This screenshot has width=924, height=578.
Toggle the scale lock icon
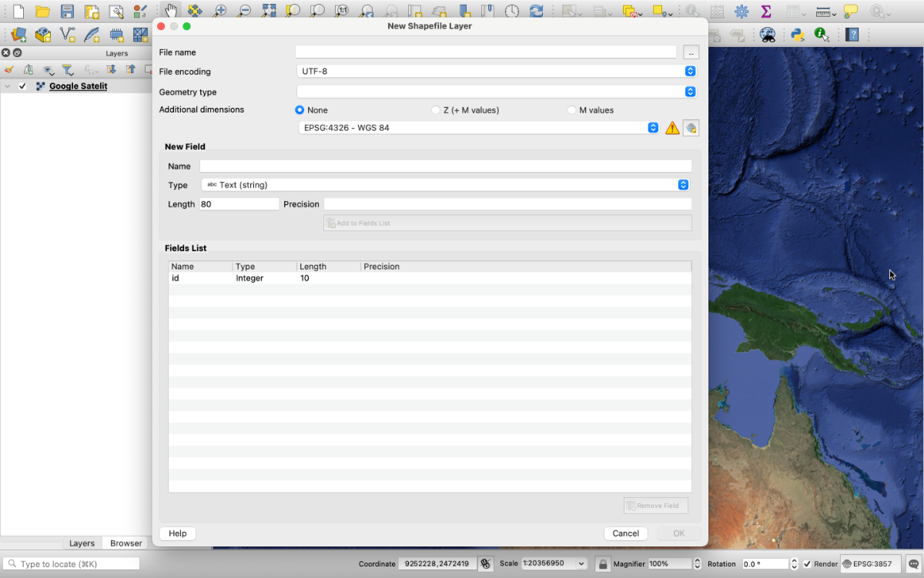tap(603, 564)
